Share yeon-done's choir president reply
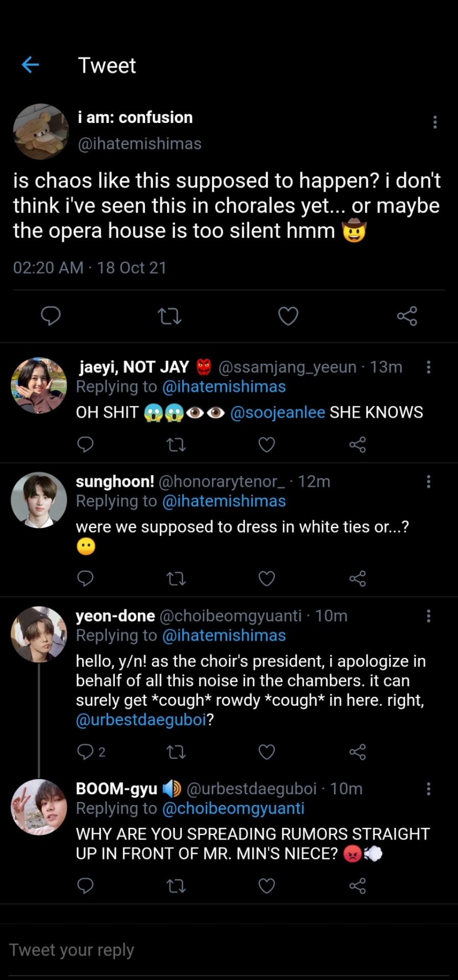 (x=357, y=752)
